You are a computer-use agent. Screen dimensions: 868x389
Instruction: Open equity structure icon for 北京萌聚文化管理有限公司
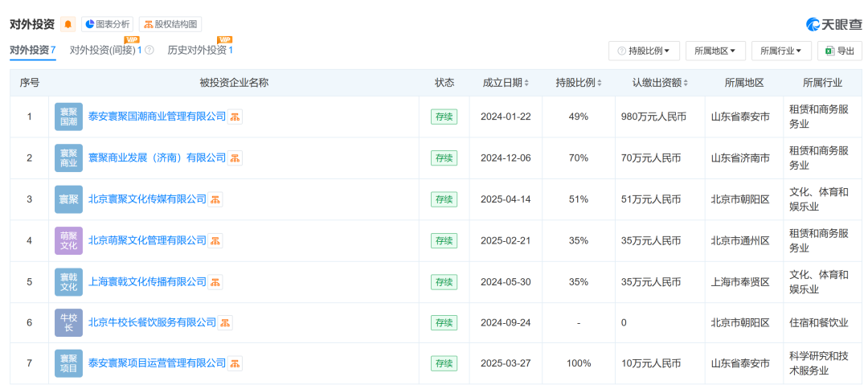tap(215, 240)
